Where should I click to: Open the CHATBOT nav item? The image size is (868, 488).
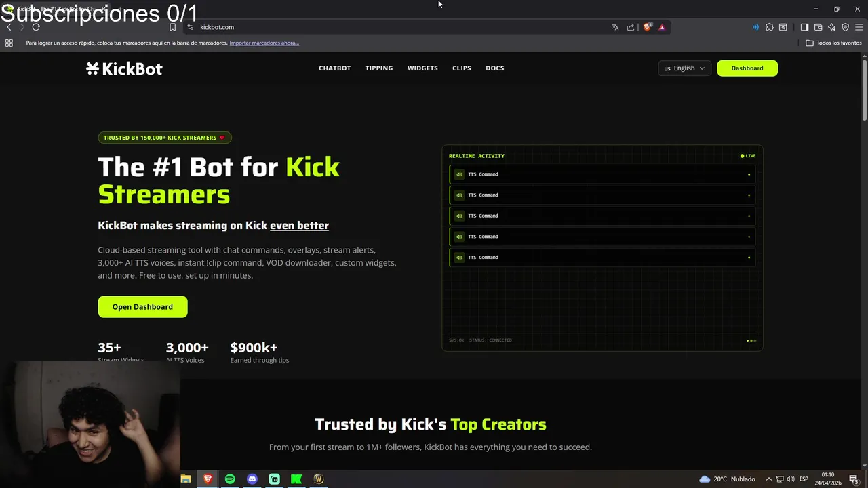click(x=335, y=68)
